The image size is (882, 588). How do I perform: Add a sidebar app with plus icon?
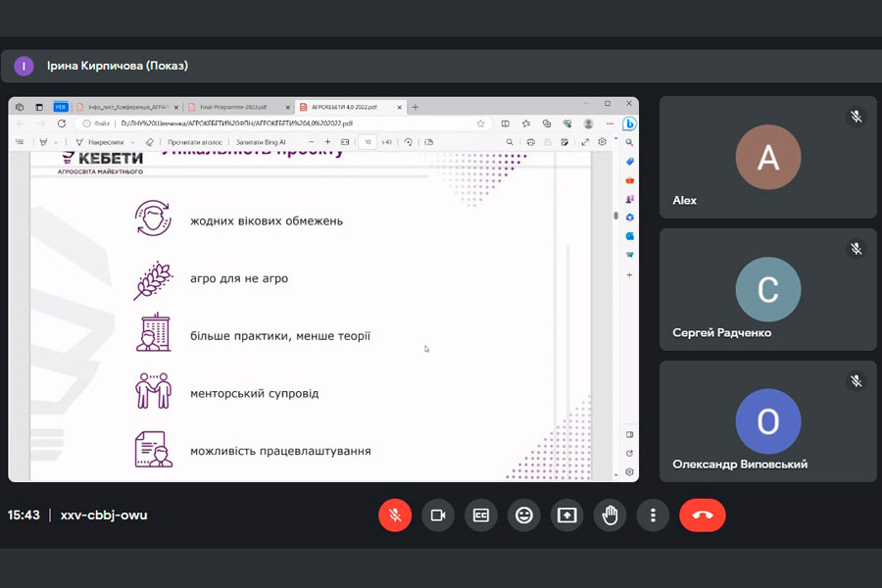(x=629, y=274)
